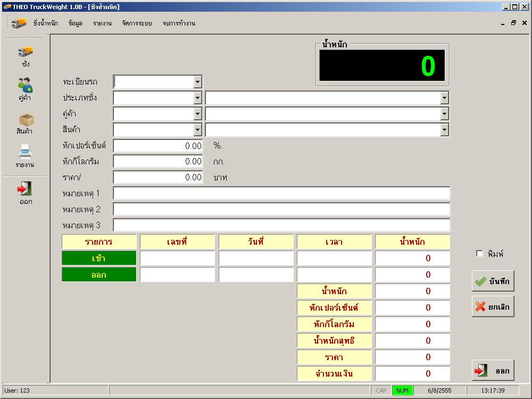Open the จบการทำงาน menu
532x399 pixels.
[x=179, y=23]
